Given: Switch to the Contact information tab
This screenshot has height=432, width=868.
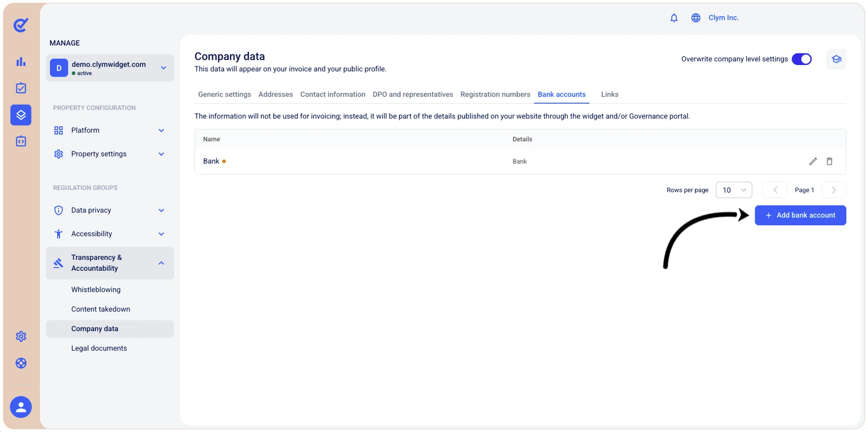Looking at the screenshot, I should [x=332, y=95].
